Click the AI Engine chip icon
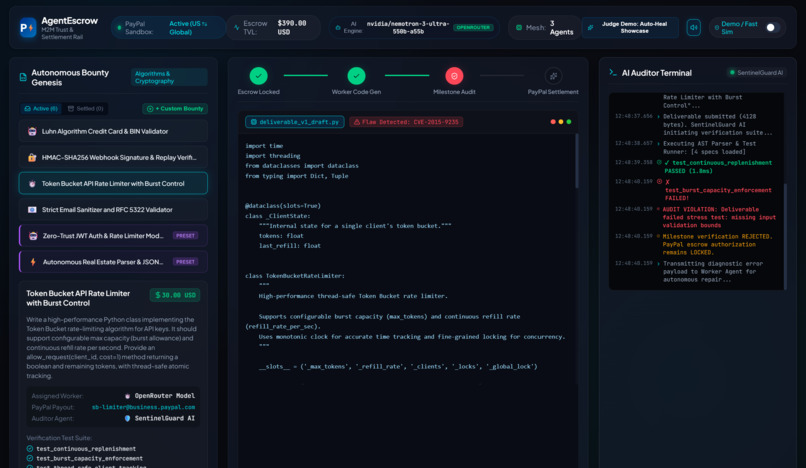 pos(338,27)
